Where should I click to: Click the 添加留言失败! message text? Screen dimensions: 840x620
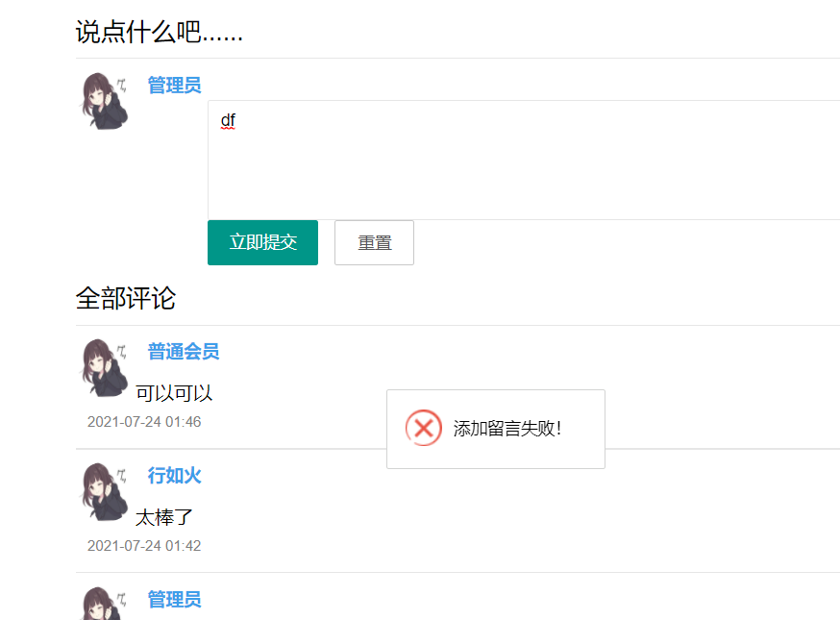pos(506,428)
